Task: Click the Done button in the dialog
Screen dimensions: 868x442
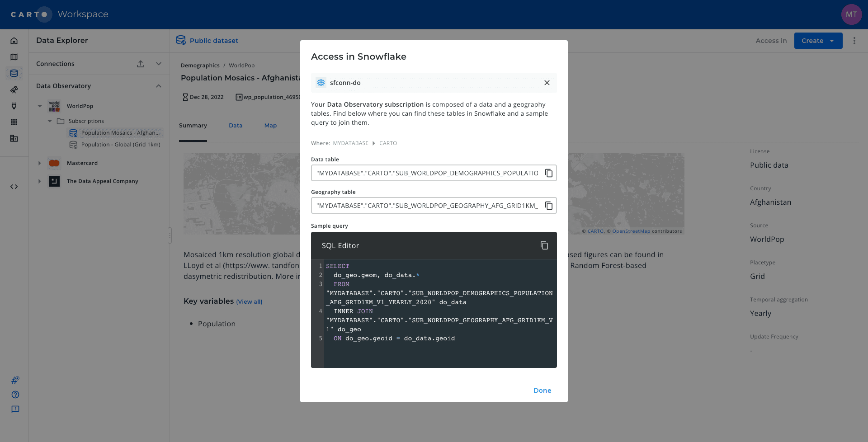Action: coord(542,390)
